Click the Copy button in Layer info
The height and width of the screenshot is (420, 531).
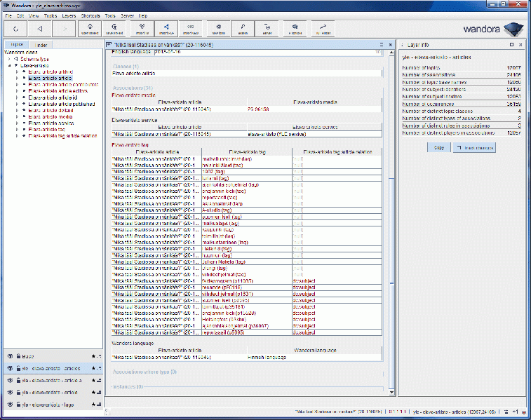point(438,148)
